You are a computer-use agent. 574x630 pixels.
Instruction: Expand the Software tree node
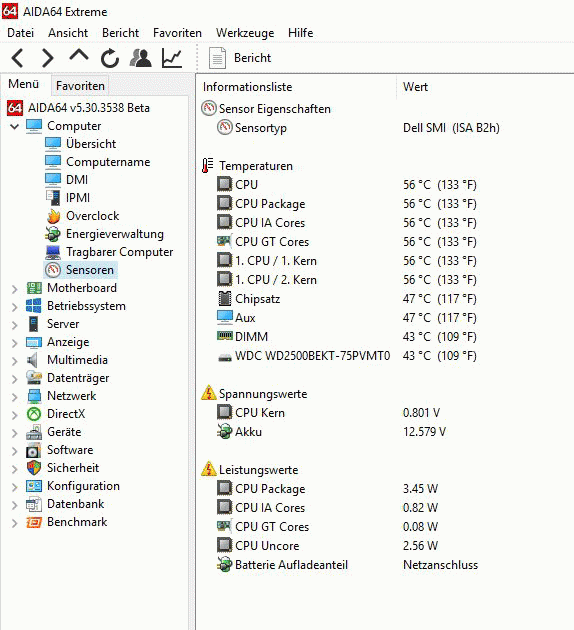point(14,450)
